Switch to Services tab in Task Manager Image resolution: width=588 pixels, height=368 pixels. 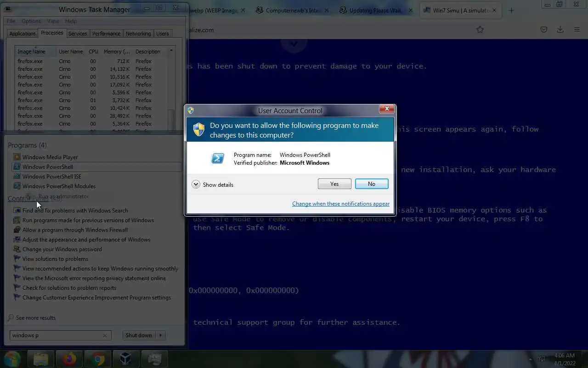pos(78,34)
